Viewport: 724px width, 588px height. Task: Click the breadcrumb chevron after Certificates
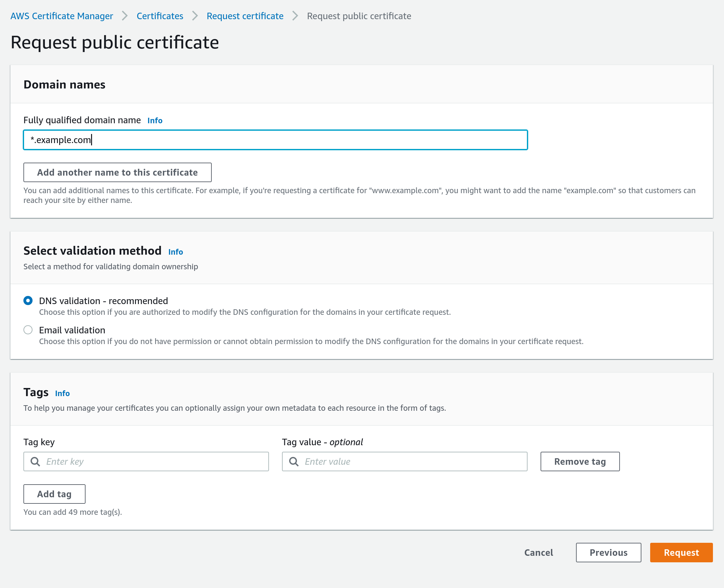[x=195, y=16]
